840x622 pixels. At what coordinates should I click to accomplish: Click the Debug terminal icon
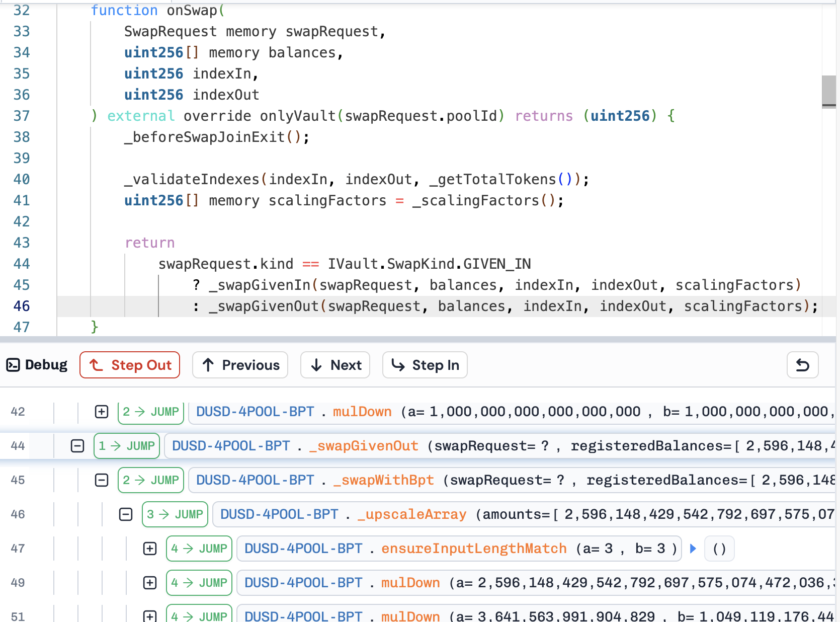(13, 365)
